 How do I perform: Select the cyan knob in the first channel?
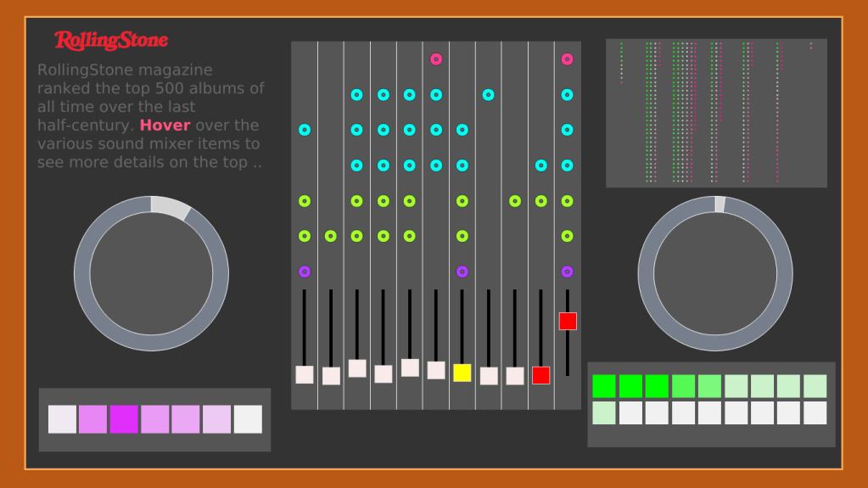click(305, 130)
